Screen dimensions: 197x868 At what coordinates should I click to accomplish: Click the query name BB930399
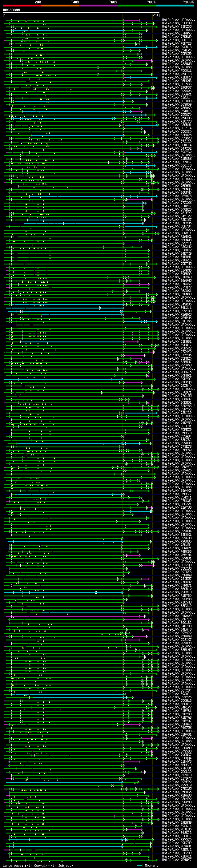[x=11, y=10]
